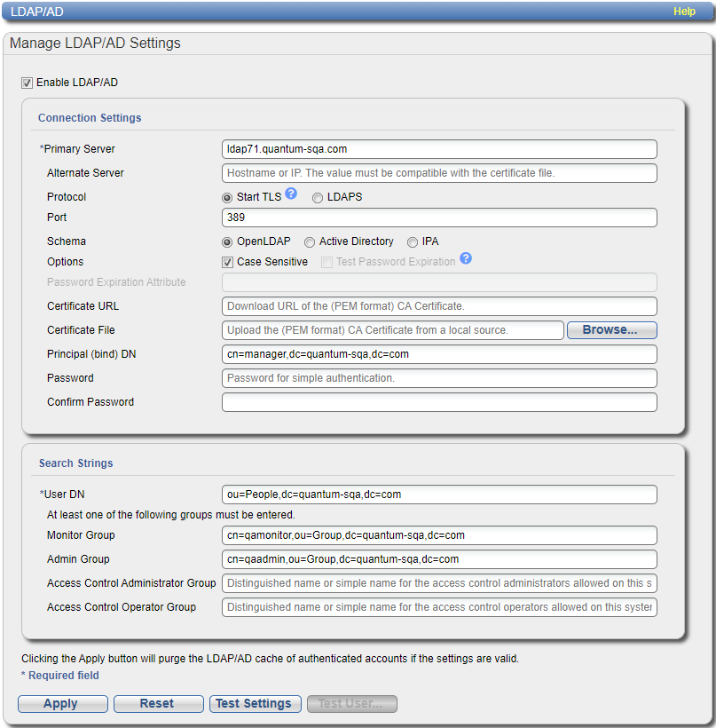Uncheck the Enable LDAP/AD checkbox
The image size is (716, 728).
point(28,83)
